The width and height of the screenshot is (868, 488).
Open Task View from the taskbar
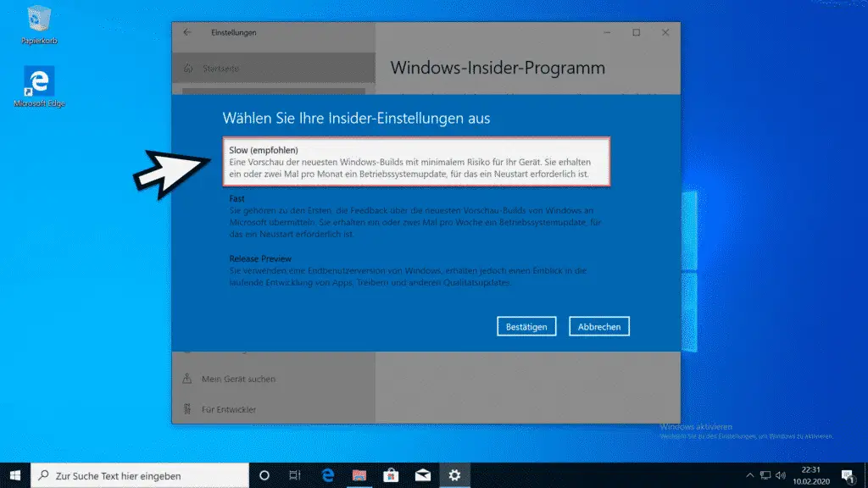click(294, 475)
